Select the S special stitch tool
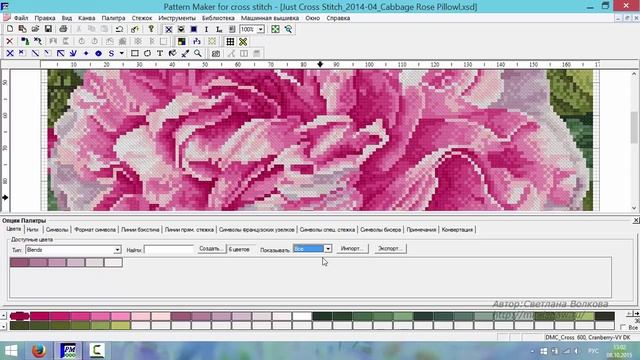Image resolution: width=640 pixels, height=360 pixels. point(111,53)
